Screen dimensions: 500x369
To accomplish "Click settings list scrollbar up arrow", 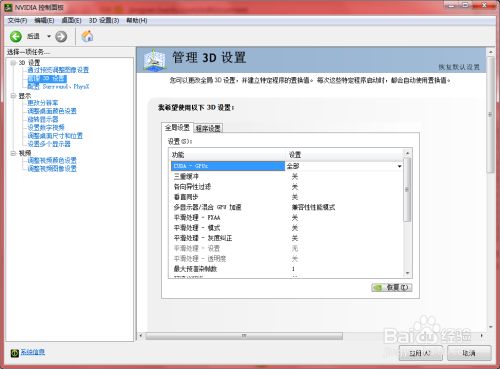I will click(x=407, y=153).
